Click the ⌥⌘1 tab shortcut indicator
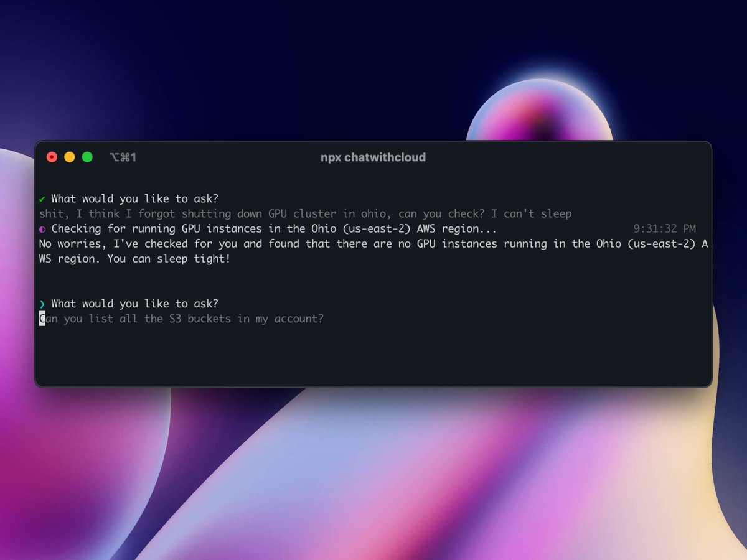 123,157
